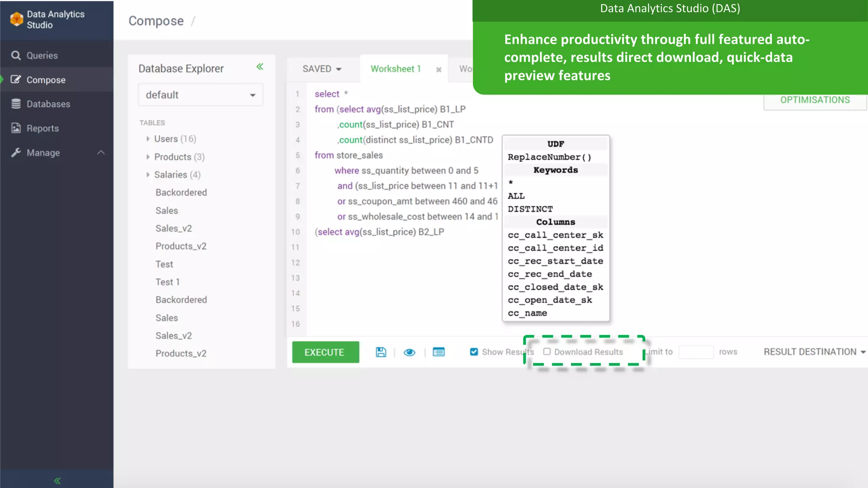
Task: Open the Reports section
Action: click(x=56, y=128)
